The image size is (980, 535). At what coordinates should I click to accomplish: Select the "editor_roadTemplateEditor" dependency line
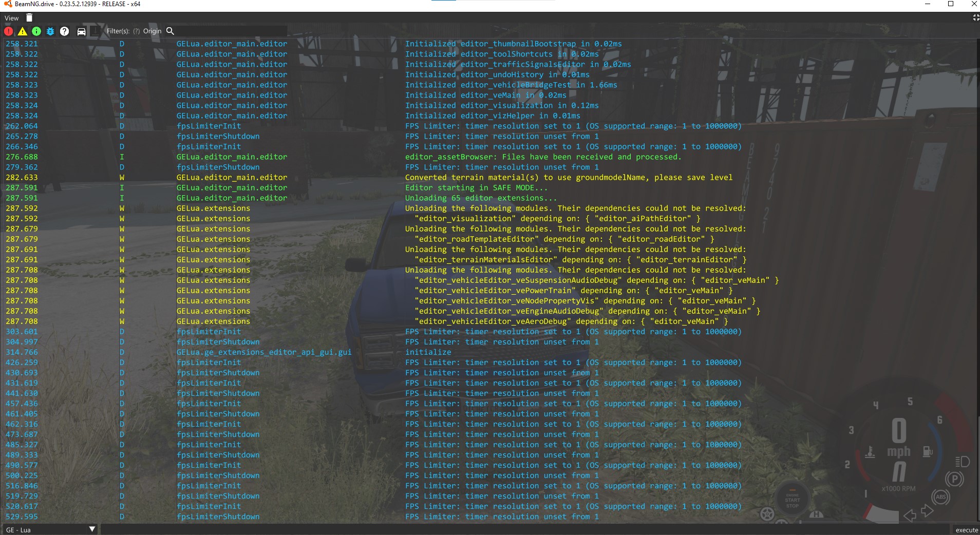click(x=564, y=239)
